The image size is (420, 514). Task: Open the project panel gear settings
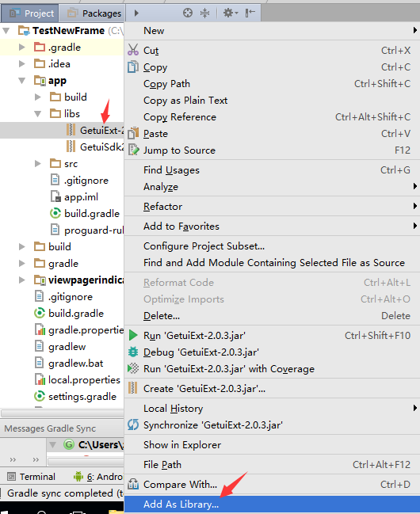(x=231, y=13)
